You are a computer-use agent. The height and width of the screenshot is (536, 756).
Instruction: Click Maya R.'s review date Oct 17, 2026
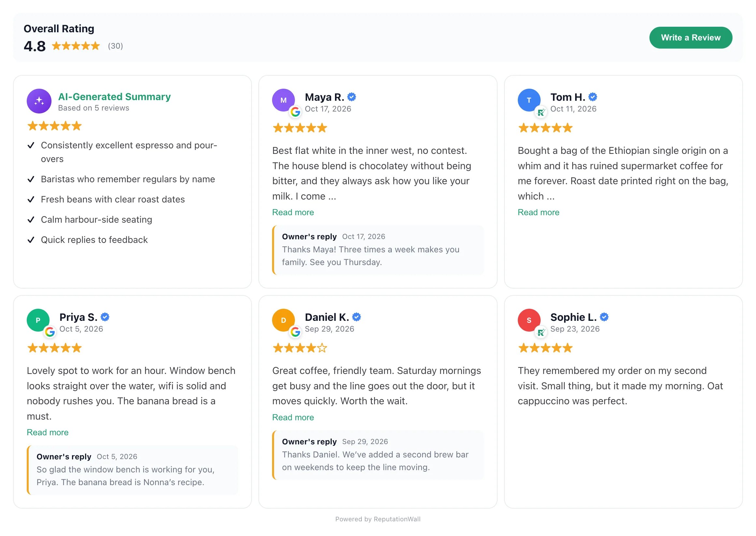pos(328,109)
